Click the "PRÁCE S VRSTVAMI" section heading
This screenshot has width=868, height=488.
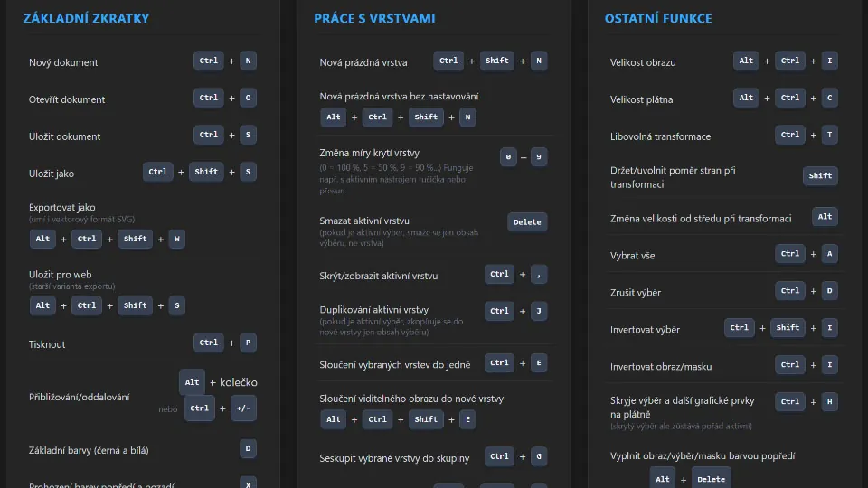pos(374,18)
